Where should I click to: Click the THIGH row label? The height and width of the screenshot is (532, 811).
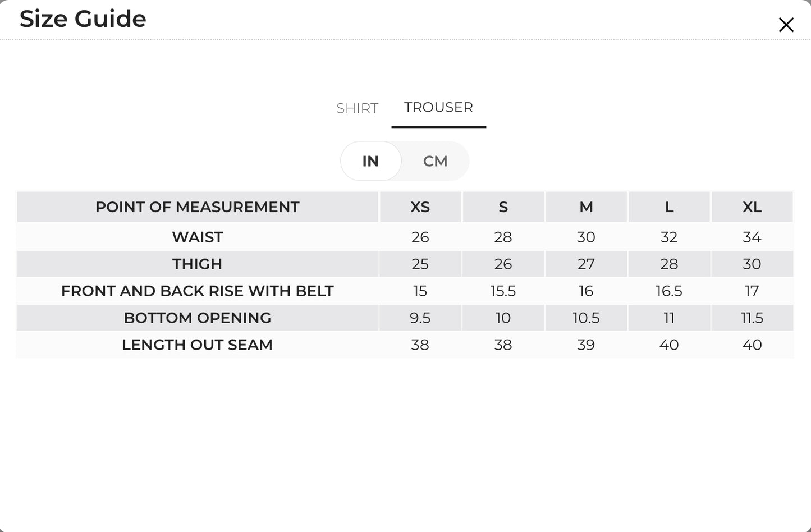pos(198,264)
